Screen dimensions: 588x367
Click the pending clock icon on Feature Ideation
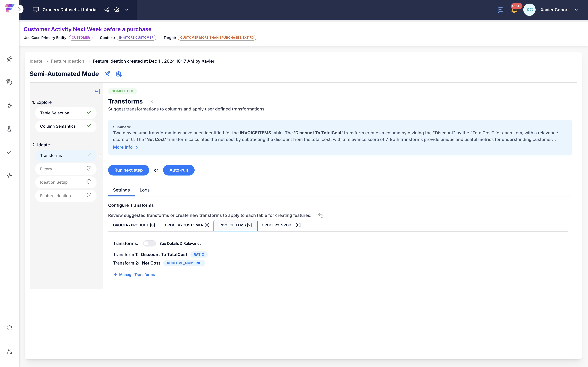coord(89,195)
